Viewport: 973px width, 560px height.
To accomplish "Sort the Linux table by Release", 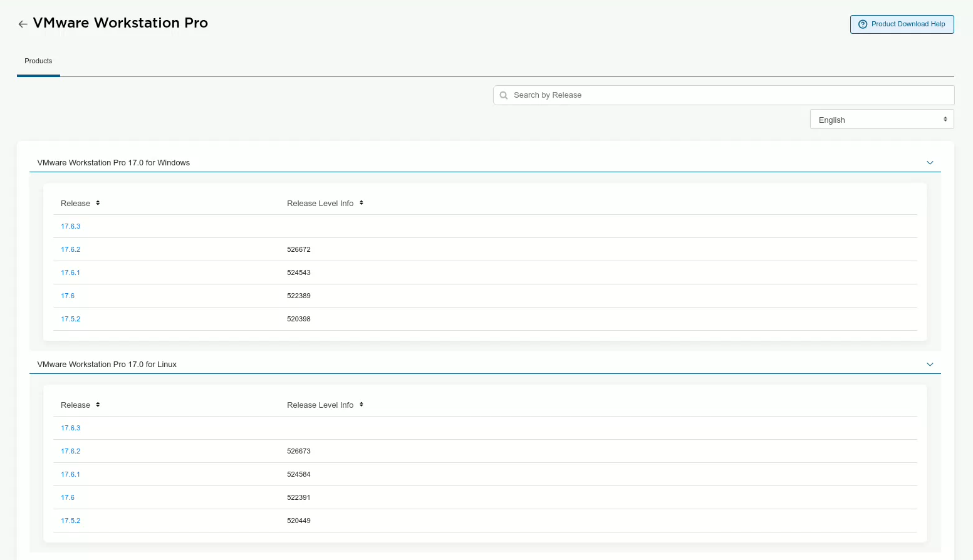I will click(x=98, y=405).
